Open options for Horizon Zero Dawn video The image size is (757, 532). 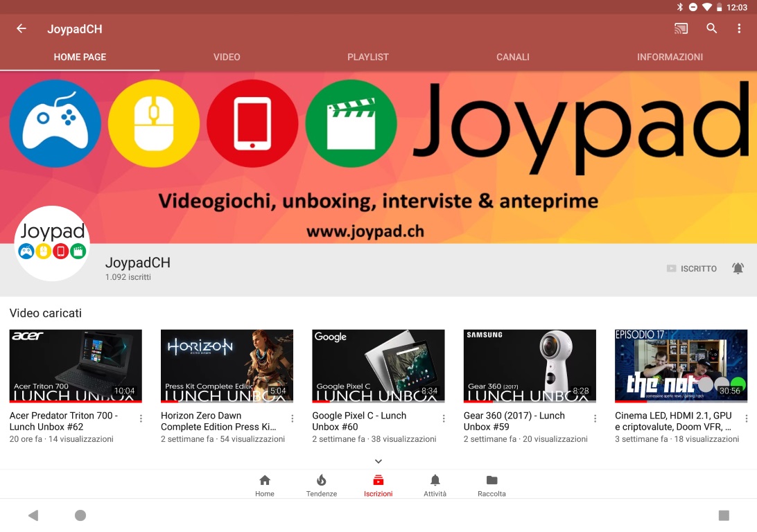[292, 418]
